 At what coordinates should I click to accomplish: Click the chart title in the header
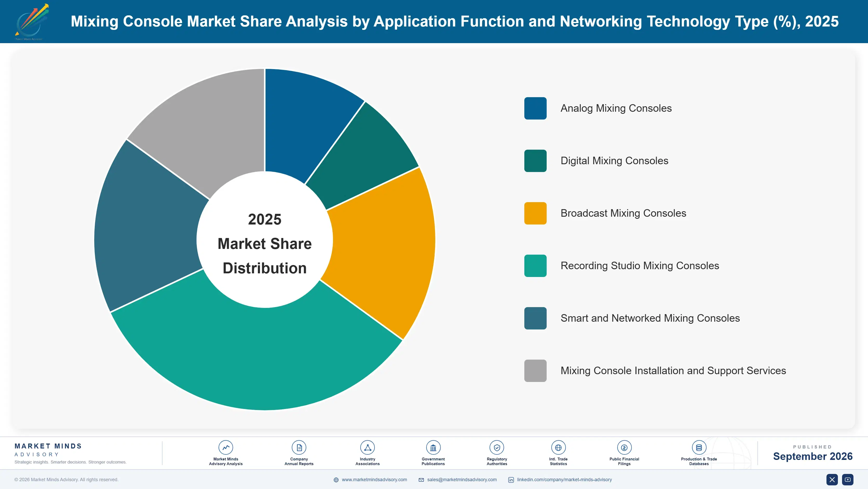point(455,21)
